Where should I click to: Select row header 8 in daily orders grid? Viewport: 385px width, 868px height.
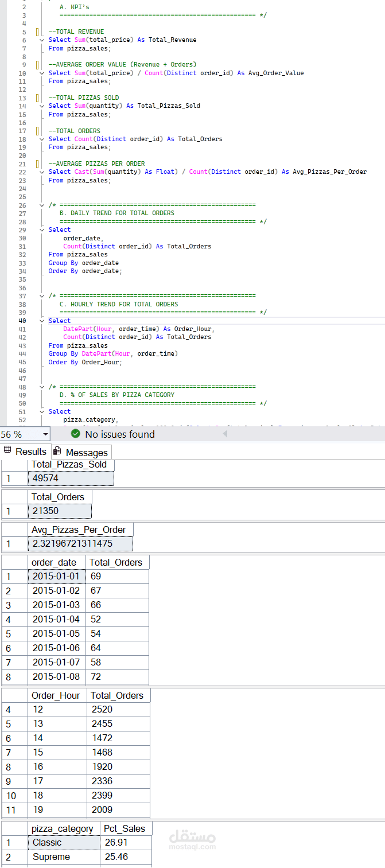coord(8,677)
